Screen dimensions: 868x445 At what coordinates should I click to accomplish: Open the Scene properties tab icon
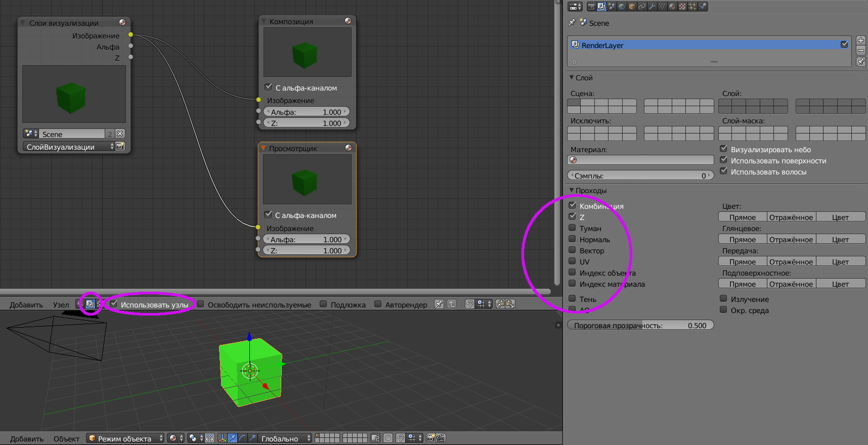click(x=612, y=7)
